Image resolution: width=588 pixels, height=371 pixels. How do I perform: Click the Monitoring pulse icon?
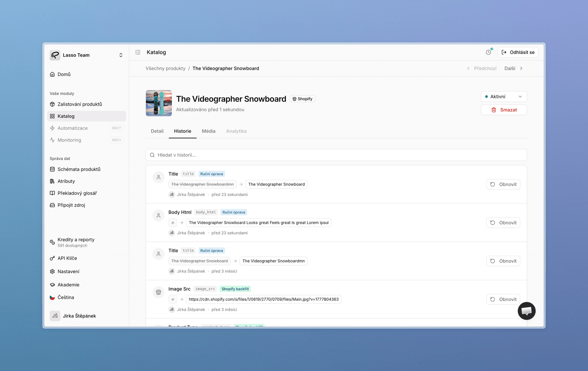click(x=52, y=140)
